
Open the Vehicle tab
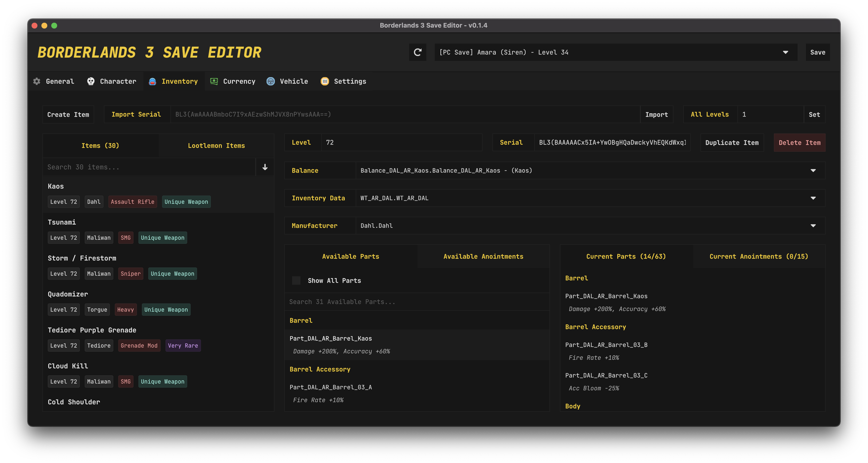point(287,81)
